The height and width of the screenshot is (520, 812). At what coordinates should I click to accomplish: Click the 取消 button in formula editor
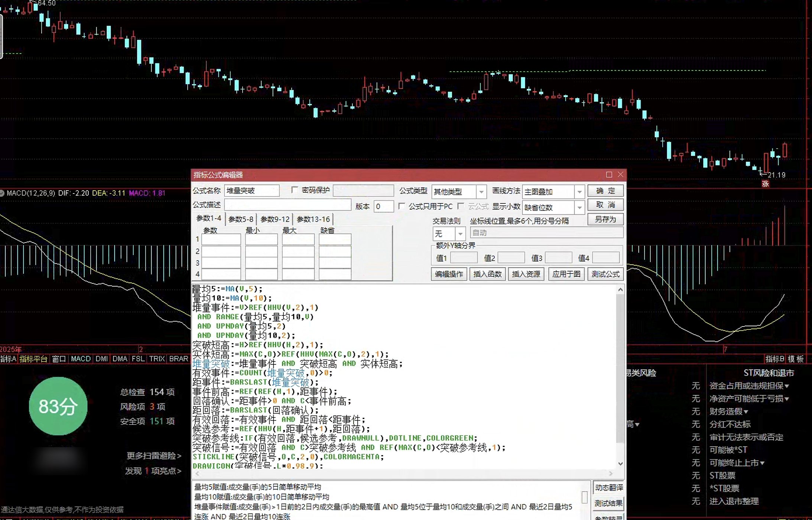pos(605,205)
